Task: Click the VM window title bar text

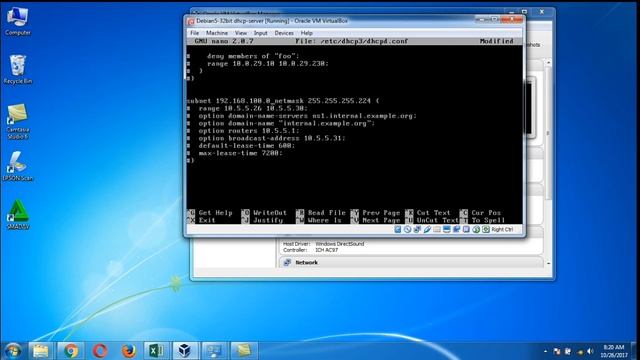Action: [x=271, y=21]
